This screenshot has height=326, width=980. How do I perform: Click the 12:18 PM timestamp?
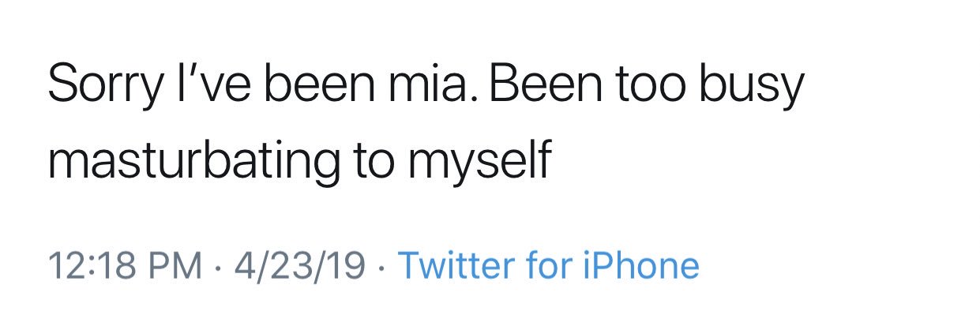pyautogui.click(x=125, y=265)
